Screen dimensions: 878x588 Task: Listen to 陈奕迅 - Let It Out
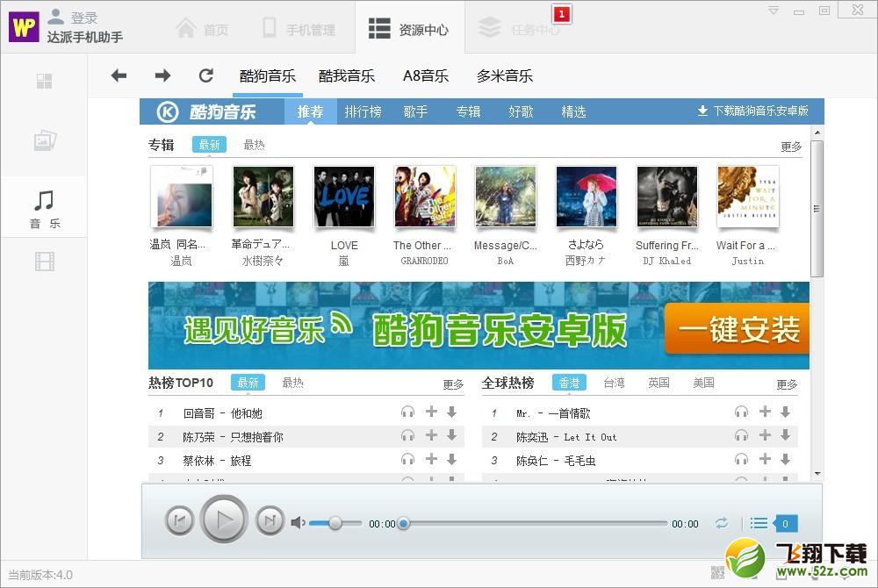tap(741, 436)
